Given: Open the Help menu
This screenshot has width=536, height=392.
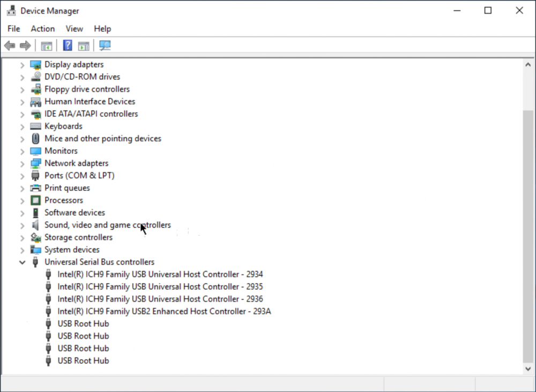Looking at the screenshot, I should (102, 29).
